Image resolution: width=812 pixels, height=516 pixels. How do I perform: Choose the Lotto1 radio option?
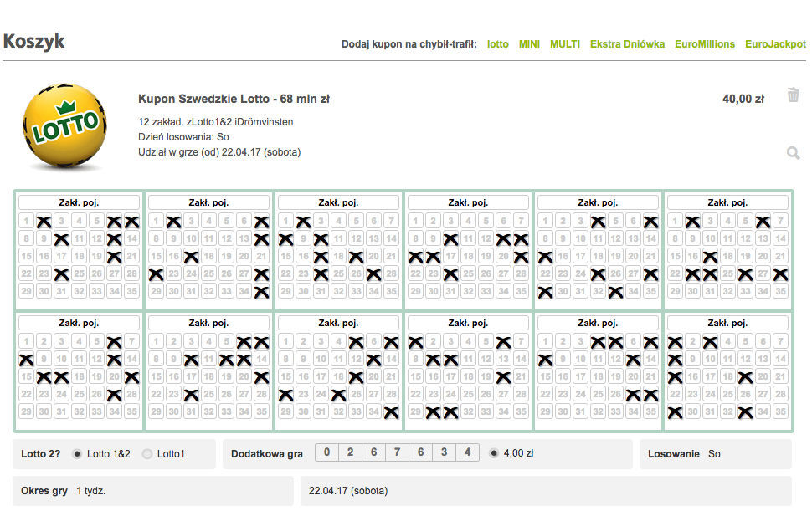click(147, 454)
